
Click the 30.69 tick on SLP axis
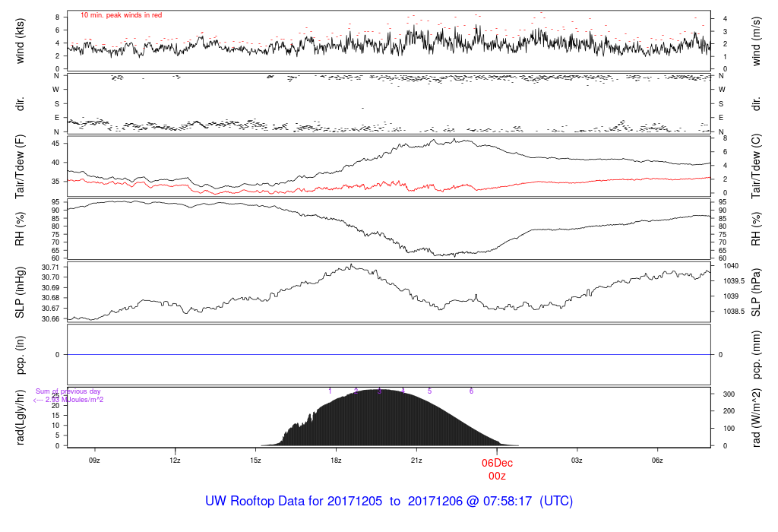[x=51, y=288]
